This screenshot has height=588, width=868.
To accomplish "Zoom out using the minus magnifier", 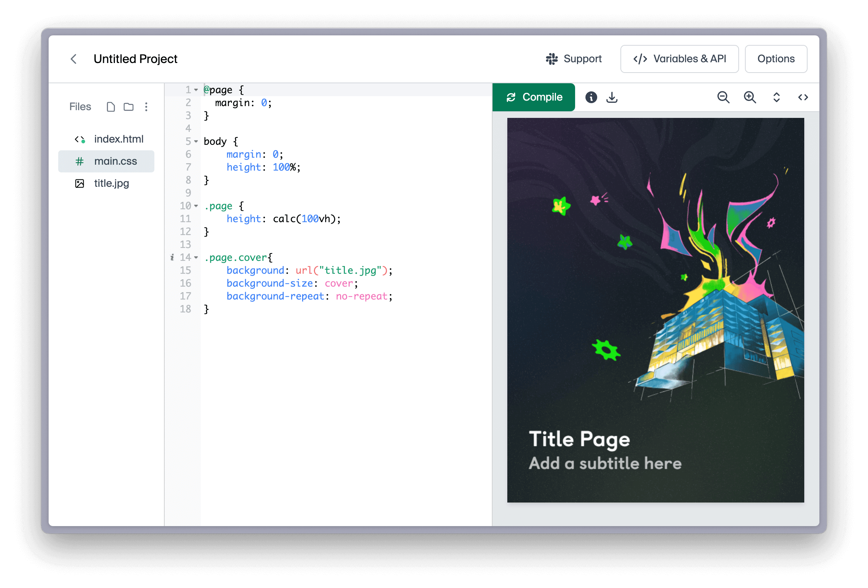I will tap(723, 98).
